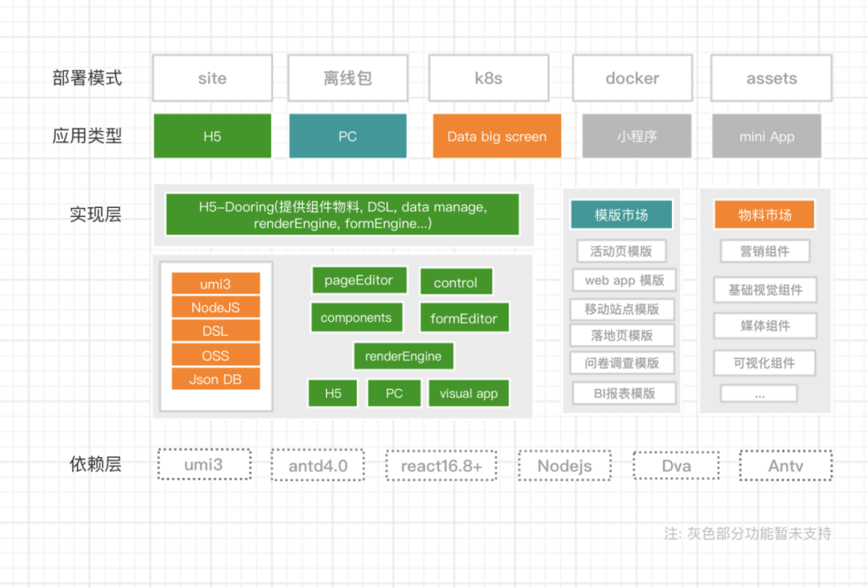Click the renderEngine module block
Viewport: 868px width, 588px height.
pos(403,356)
